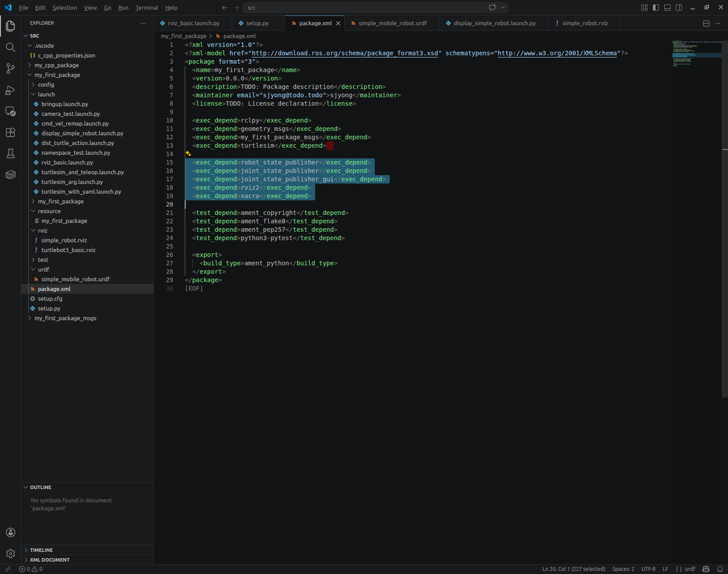728x574 pixels.
Task: Open Remote Explorer icon
Action: point(11,111)
